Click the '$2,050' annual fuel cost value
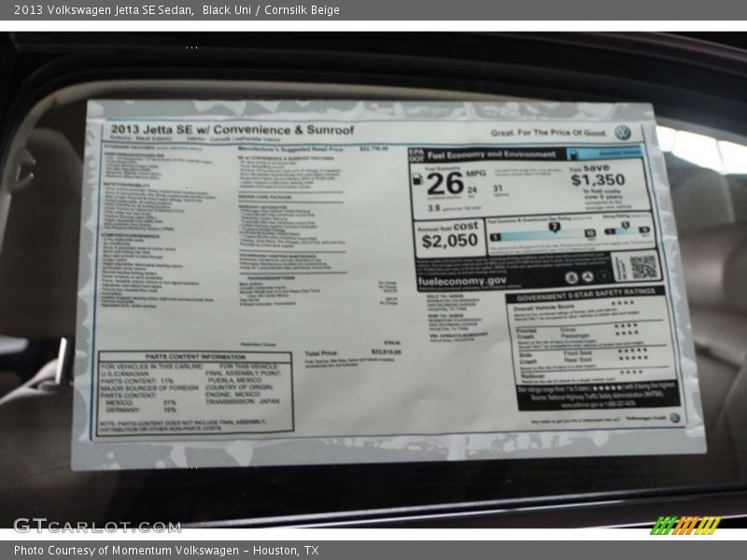This screenshot has height=560, width=747. (449, 241)
